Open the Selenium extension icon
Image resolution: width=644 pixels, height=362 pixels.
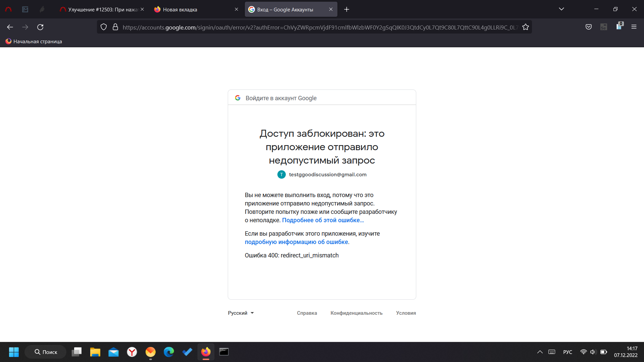[604, 27]
